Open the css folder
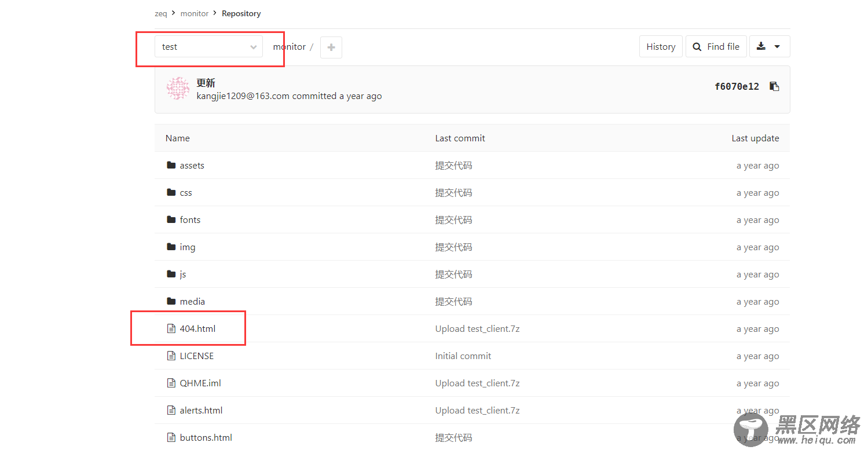This screenshot has width=868, height=450. (x=186, y=193)
